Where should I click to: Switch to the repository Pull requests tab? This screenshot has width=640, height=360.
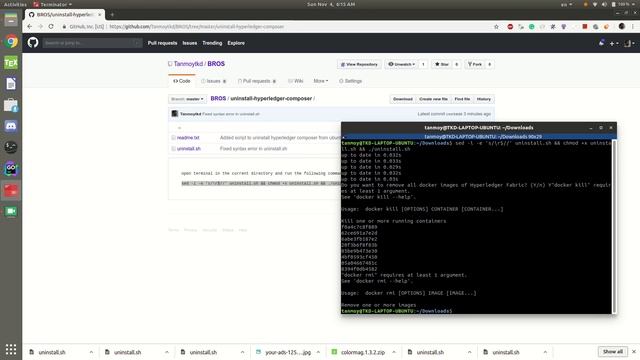257,81
